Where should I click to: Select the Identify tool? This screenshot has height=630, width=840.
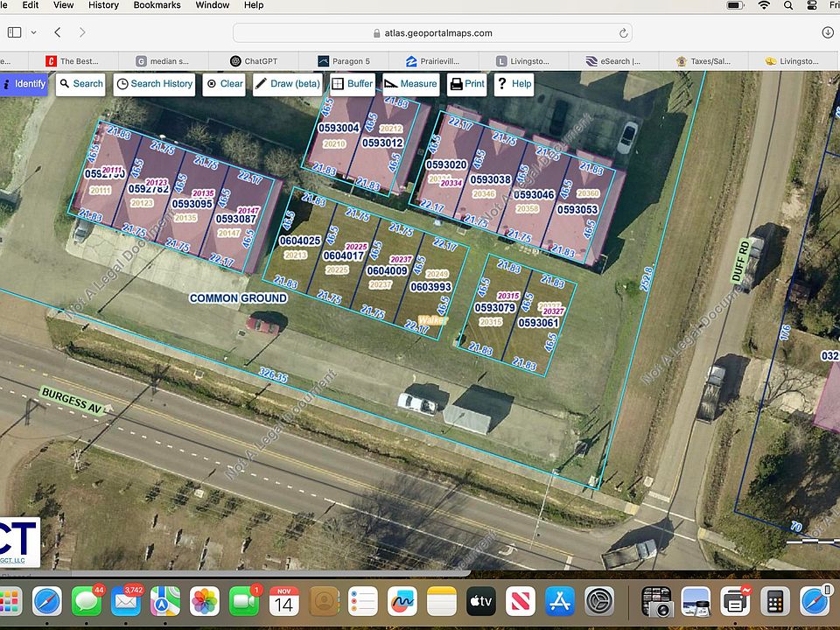click(x=24, y=84)
